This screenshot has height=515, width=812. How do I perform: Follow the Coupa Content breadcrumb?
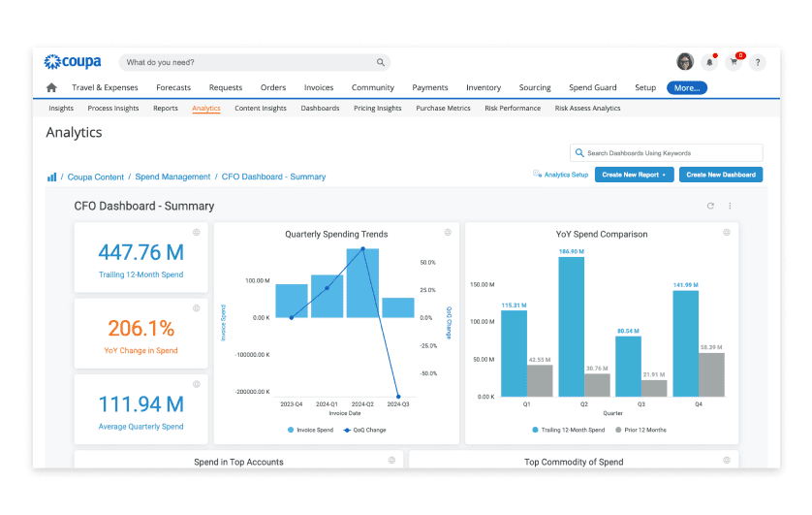tap(96, 177)
